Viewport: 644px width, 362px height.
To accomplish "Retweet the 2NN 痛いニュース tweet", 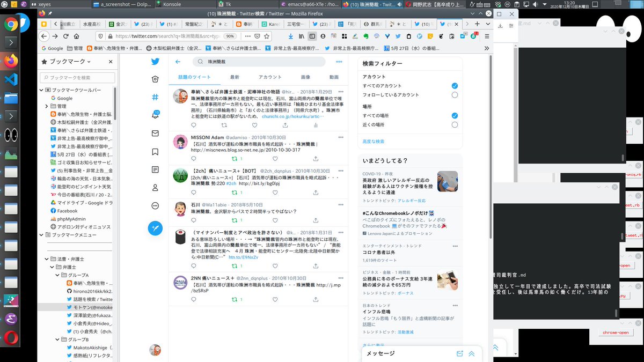I will pos(234,299).
